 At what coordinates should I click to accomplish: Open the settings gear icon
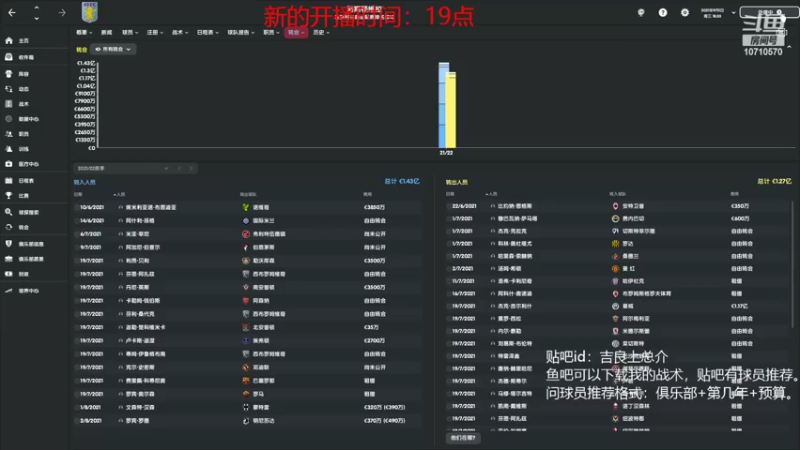[x=685, y=12]
